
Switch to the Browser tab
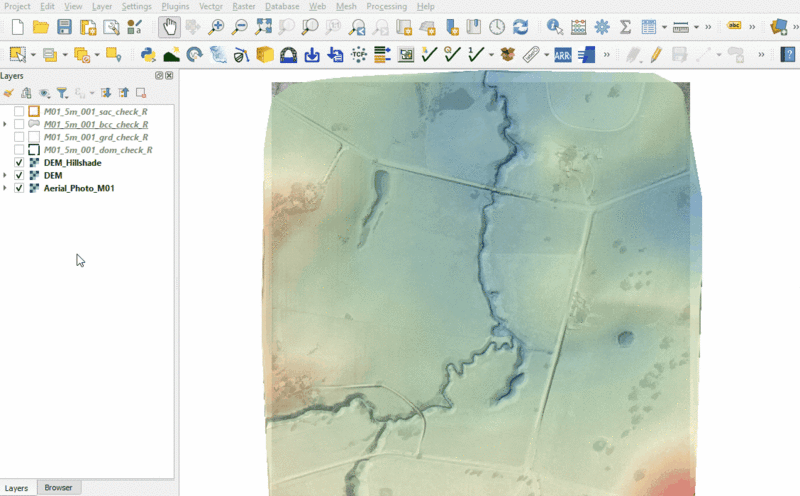pos(58,488)
